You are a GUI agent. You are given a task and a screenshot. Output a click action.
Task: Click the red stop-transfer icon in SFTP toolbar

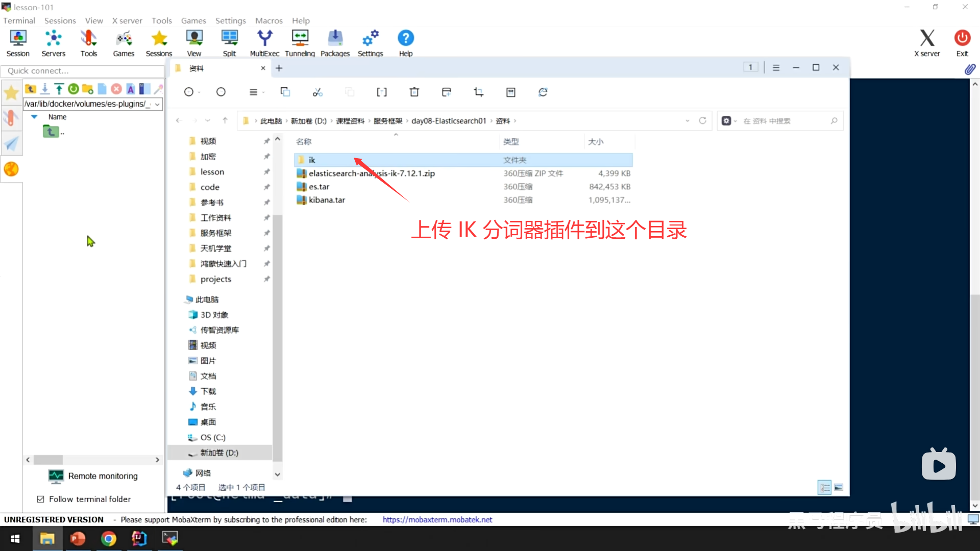116,89
